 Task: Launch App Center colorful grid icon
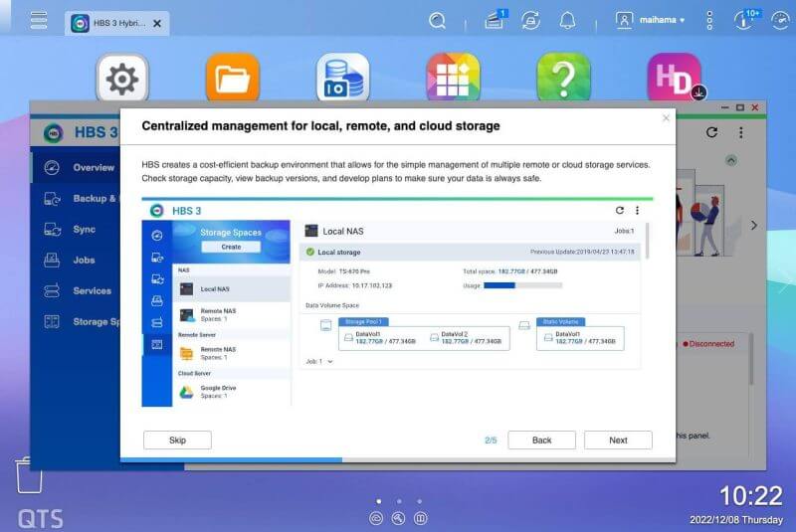tap(454, 79)
